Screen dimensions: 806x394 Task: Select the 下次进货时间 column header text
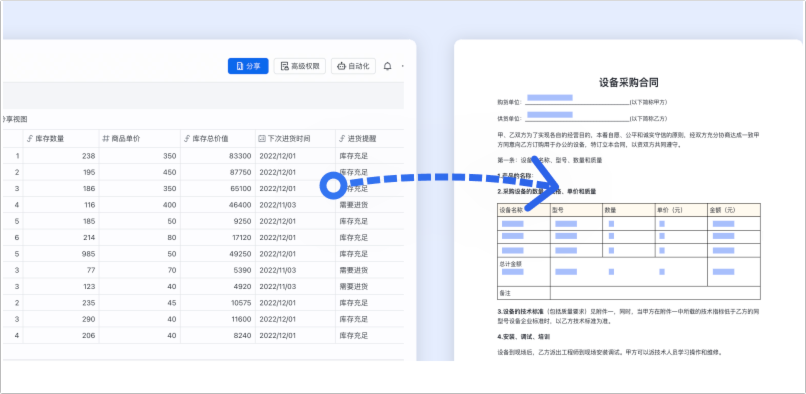click(x=289, y=139)
